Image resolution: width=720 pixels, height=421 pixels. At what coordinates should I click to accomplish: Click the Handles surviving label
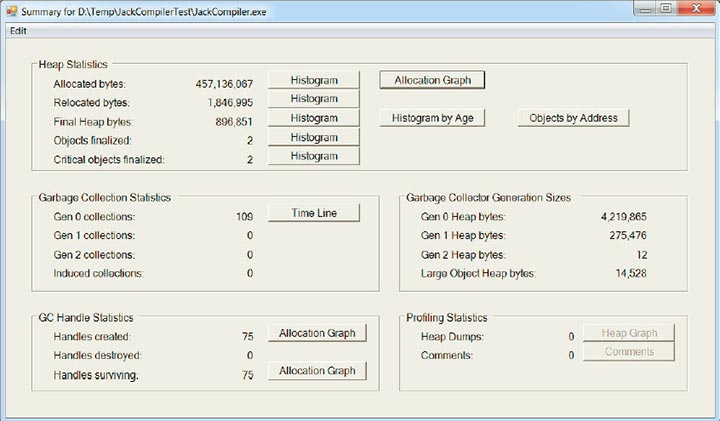click(96, 375)
